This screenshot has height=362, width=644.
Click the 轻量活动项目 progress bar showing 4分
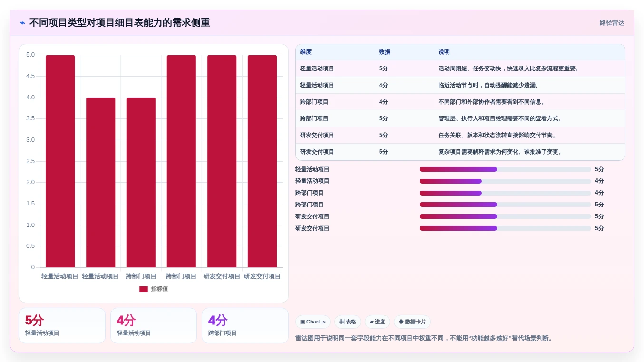(505, 181)
